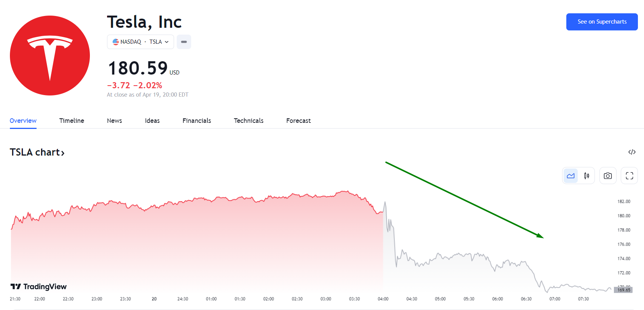This screenshot has width=644, height=310.
Task: Click the −3.72 −2.02% change text
Action: tap(134, 85)
